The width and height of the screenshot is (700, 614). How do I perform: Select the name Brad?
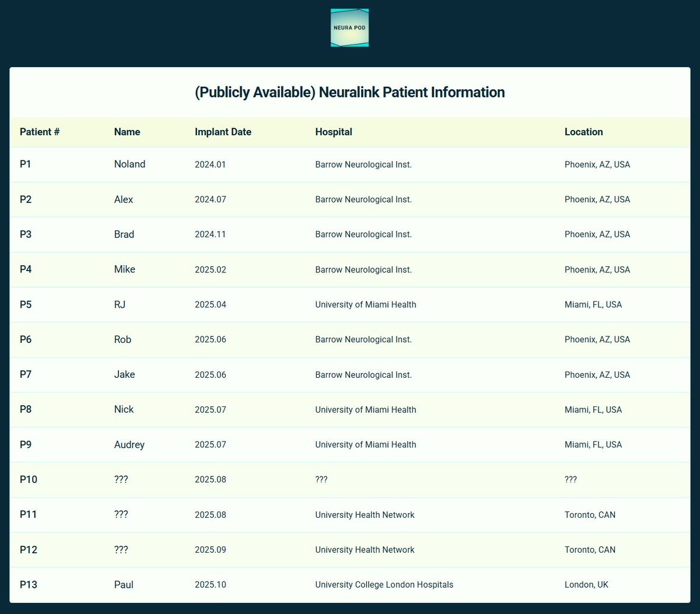124,234
